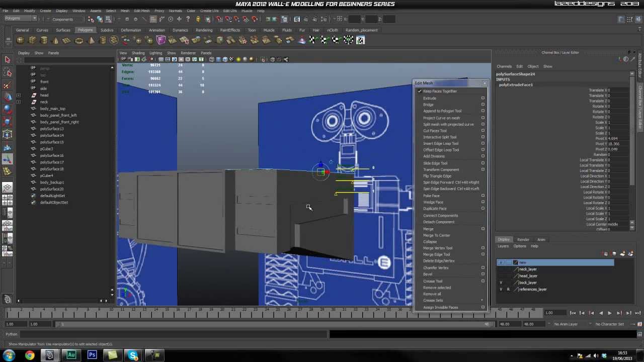Select body_main_top in the outliner
This screenshot has height=362, width=644.
53,109
